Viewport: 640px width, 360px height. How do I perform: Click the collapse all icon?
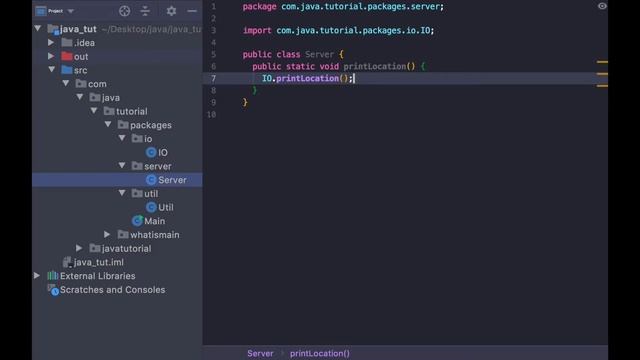click(145, 11)
